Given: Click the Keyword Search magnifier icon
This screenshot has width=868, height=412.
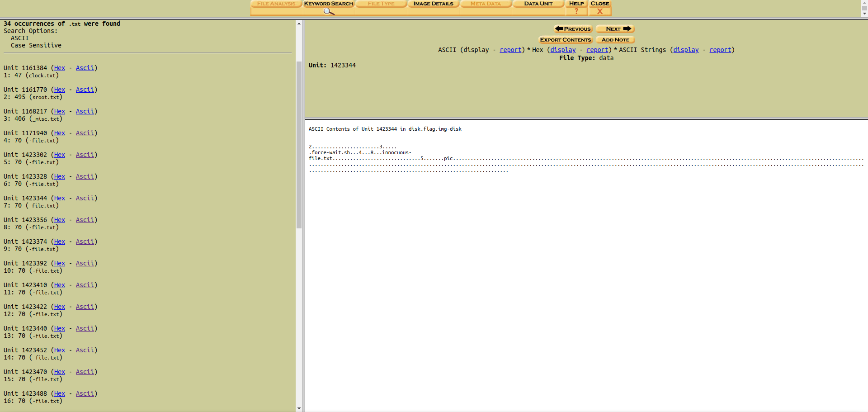Looking at the screenshot, I should coord(329,11).
